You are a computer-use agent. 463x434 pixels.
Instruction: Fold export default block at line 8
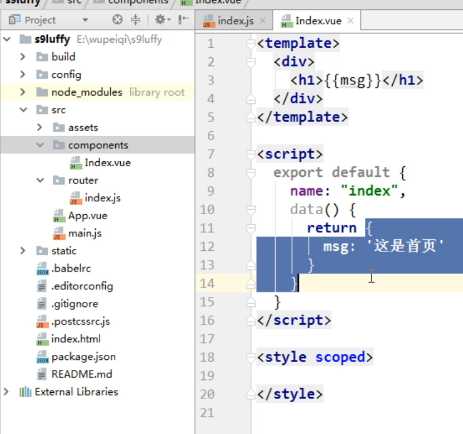click(251, 173)
